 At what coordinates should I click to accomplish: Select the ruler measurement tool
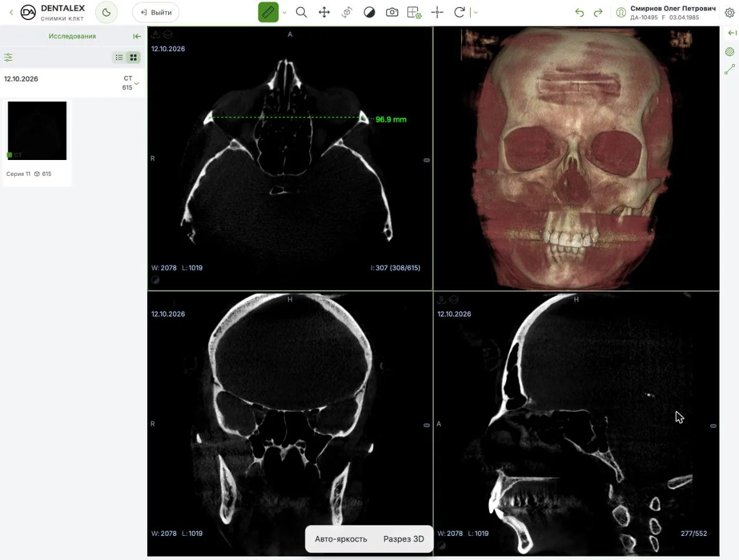pos(268,12)
